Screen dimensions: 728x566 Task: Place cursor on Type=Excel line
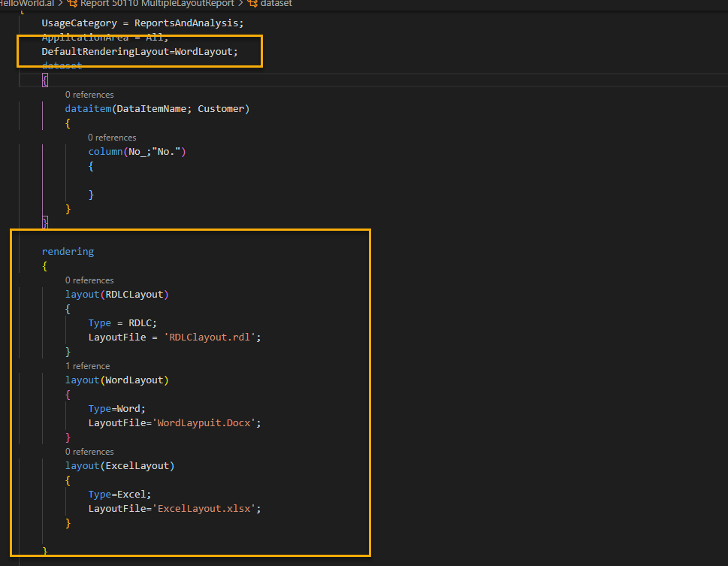(x=120, y=495)
